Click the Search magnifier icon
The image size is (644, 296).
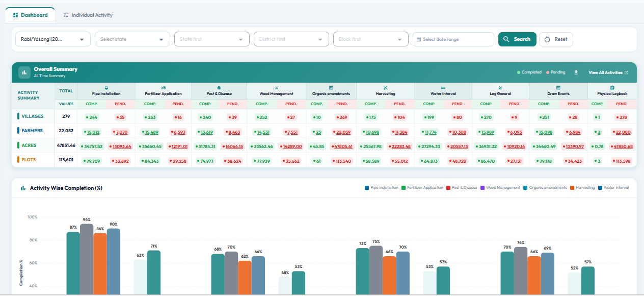click(x=506, y=39)
